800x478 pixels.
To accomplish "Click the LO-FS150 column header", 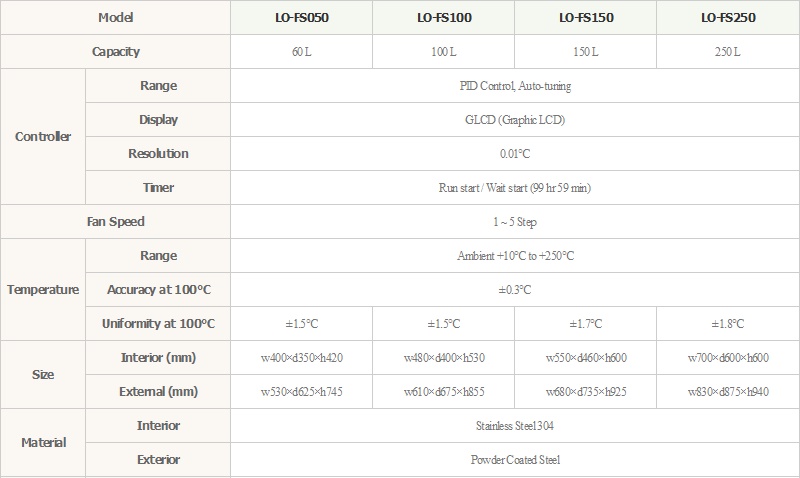I will [586, 18].
